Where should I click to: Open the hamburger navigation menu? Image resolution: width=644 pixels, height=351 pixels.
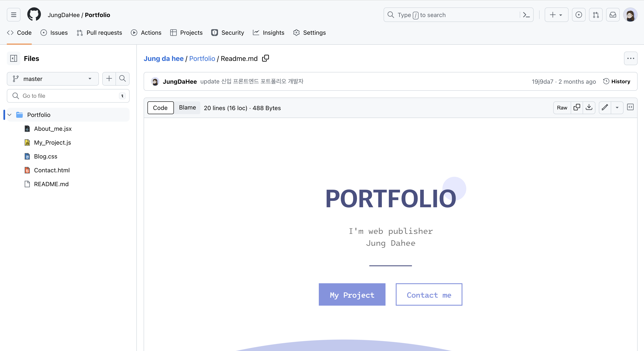coord(13,15)
